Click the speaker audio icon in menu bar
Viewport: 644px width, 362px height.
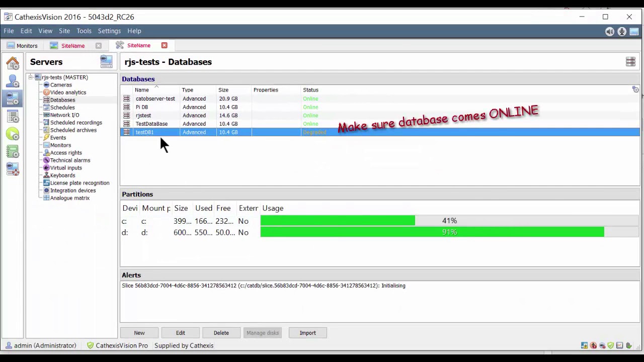coord(610,31)
